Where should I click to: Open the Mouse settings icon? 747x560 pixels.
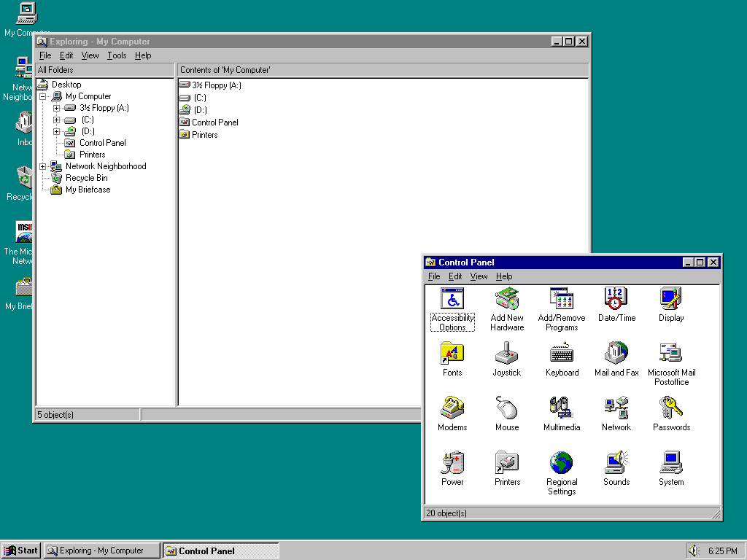[x=507, y=408]
